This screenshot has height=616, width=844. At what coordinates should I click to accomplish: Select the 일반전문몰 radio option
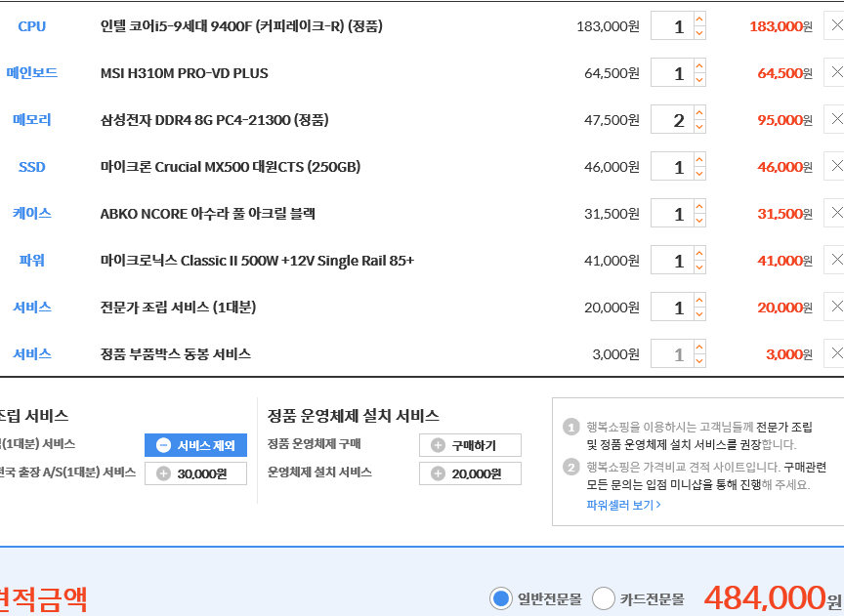[x=500, y=598]
